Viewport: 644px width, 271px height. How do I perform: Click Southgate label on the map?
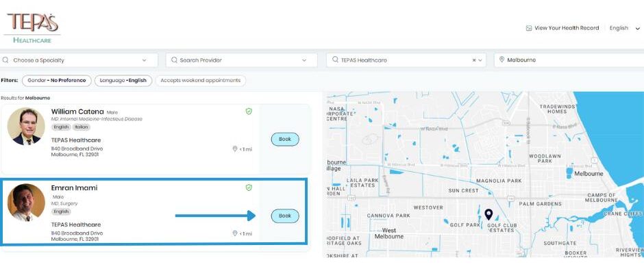(560, 243)
